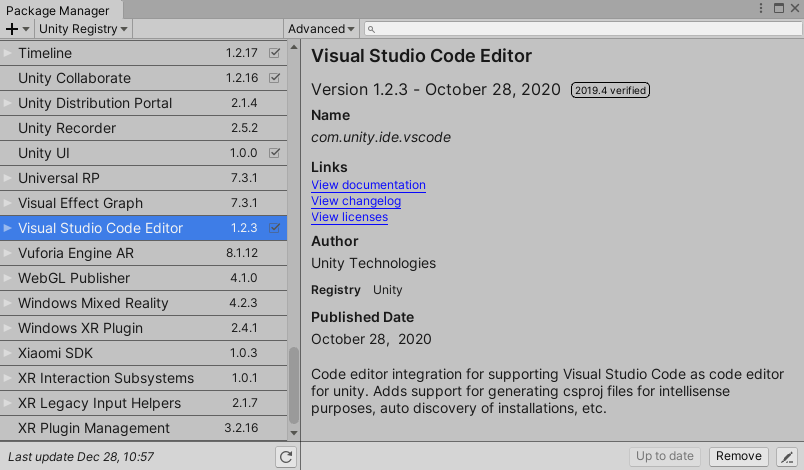The height and width of the screenshot is (470, 804).
Task: Open the Advanced dropdown menu
Action: (321, 29)
